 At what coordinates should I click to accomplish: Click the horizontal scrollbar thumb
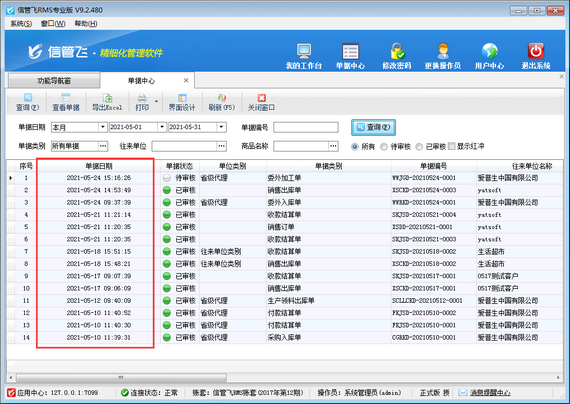click(x=121, y=377)
